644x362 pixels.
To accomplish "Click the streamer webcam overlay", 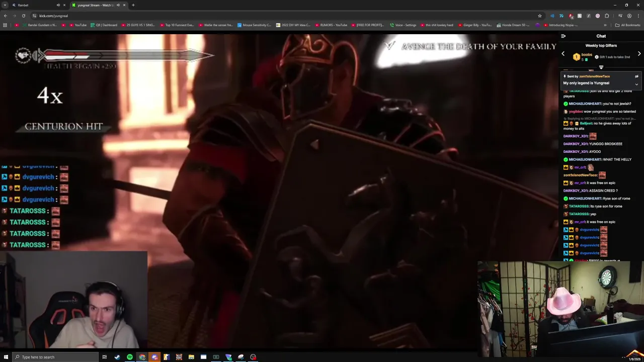I will [73, 300].
